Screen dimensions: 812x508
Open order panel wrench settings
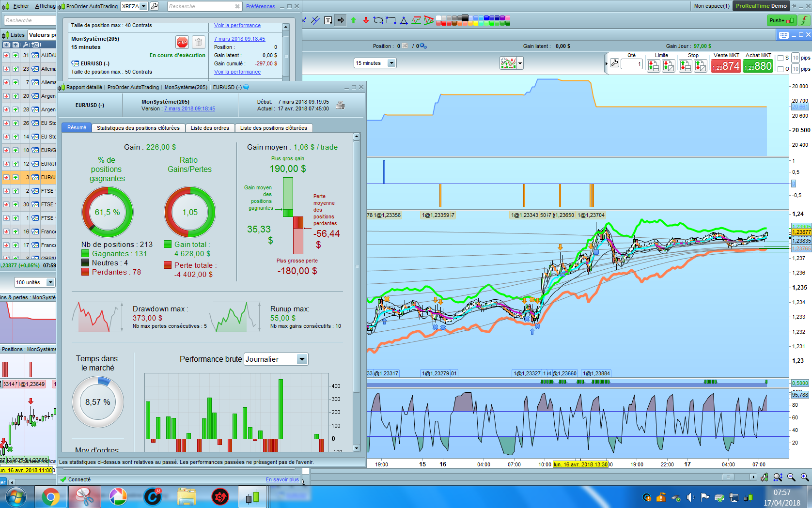[614, 63]
